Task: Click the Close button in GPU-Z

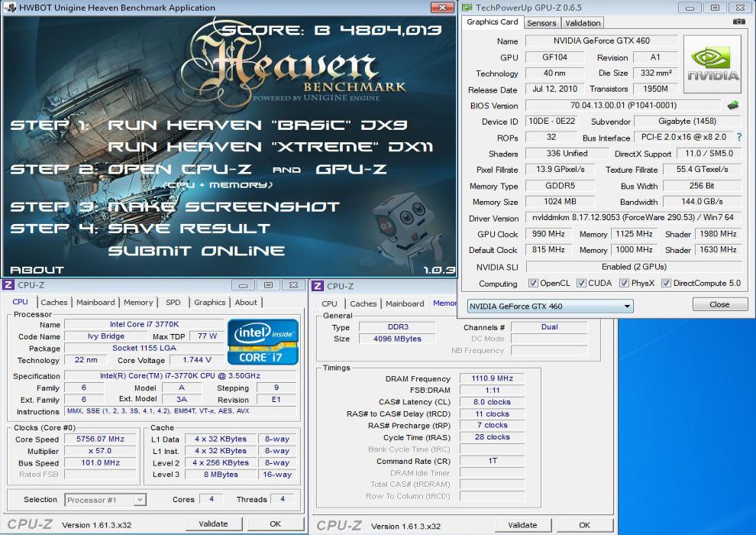Action: click(720, 304)
